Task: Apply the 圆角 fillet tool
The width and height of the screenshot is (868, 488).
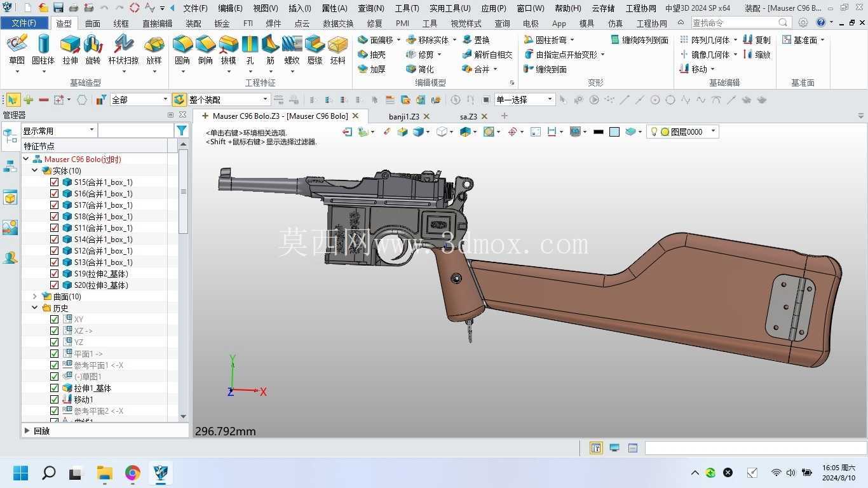Action: click(x=182, y=50)
